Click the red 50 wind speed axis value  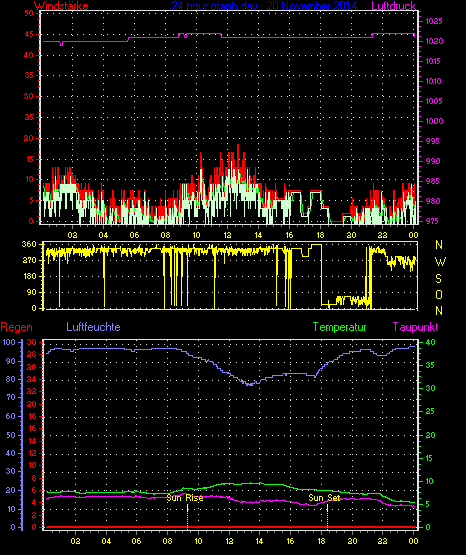tap(29, 13)
